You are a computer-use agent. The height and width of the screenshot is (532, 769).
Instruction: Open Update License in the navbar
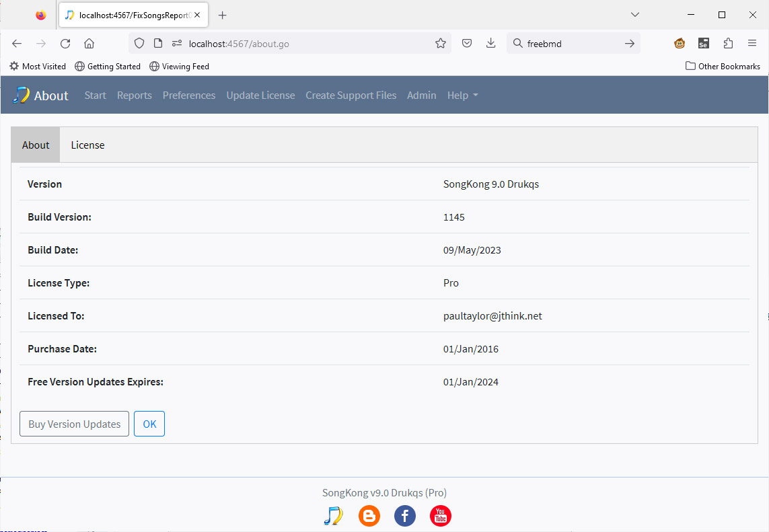point(260,95)
